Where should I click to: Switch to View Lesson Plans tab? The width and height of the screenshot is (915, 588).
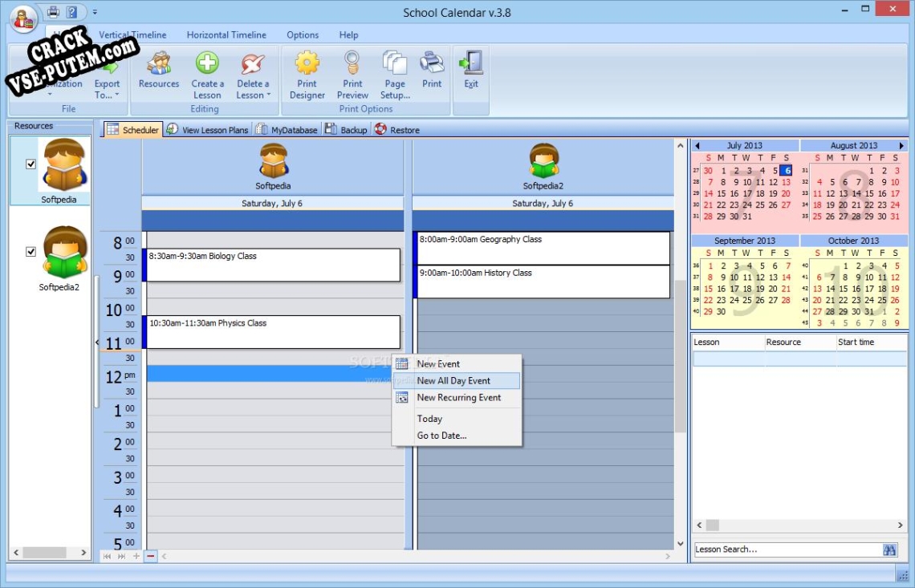tap(209, 130)
